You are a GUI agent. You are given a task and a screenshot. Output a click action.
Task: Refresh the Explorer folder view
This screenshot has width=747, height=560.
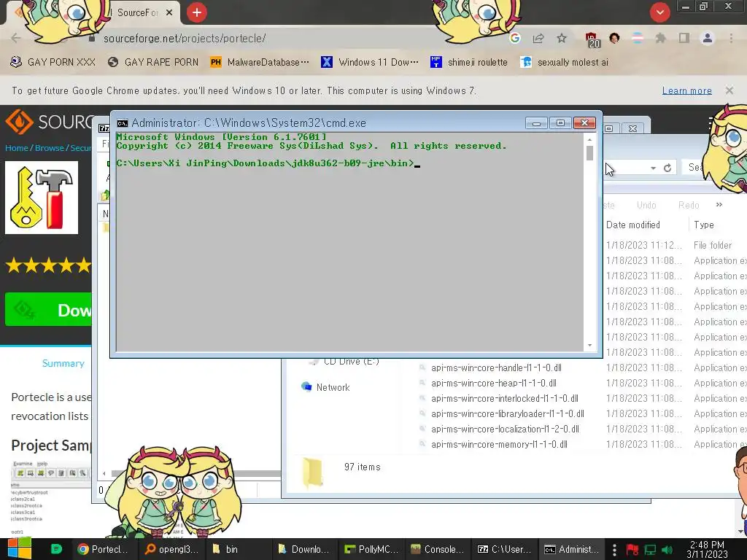click(x=667, y=168)
